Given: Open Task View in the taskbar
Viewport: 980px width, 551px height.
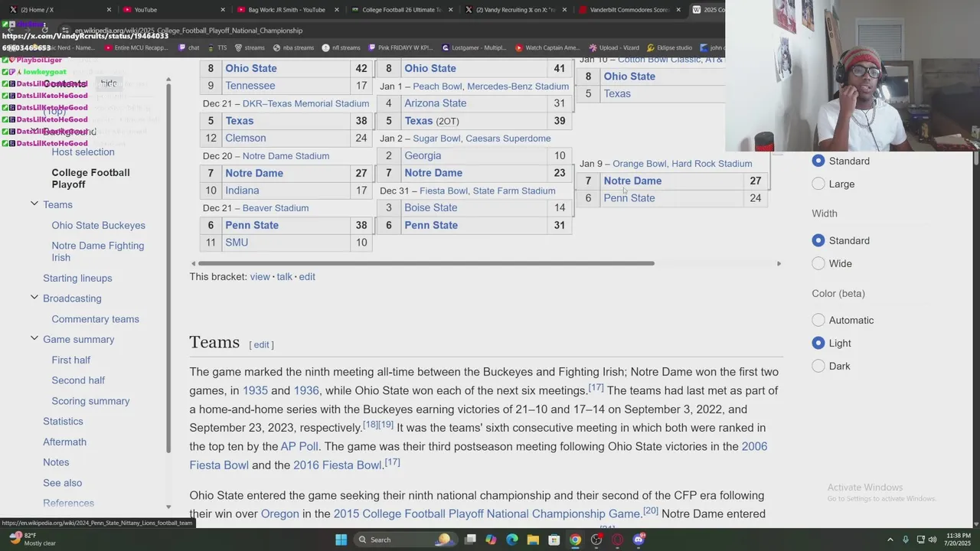Looking at the screenshot, I should click(x=470, y=540).
